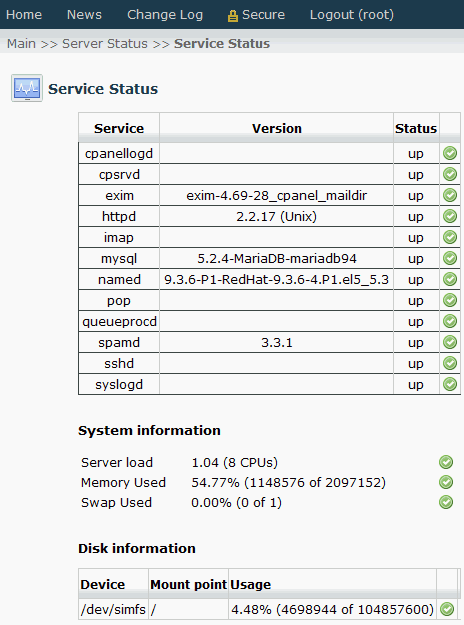Go to Main in the breadcrumb

[x=21, y=43]
